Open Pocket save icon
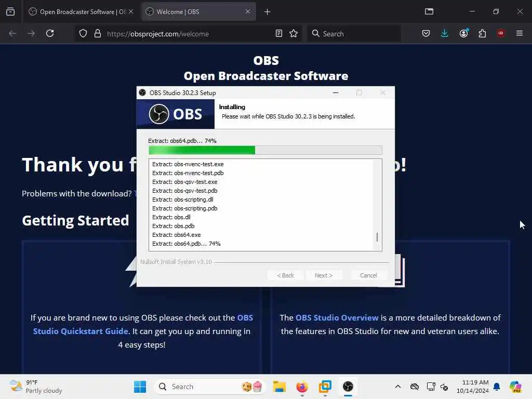532x399 pixels. coord(426,33)
